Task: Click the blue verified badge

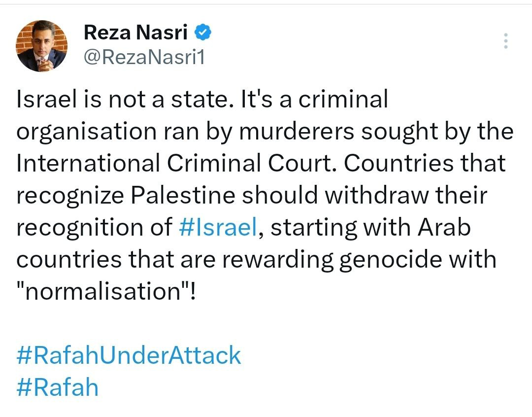Action: point(203,33)
